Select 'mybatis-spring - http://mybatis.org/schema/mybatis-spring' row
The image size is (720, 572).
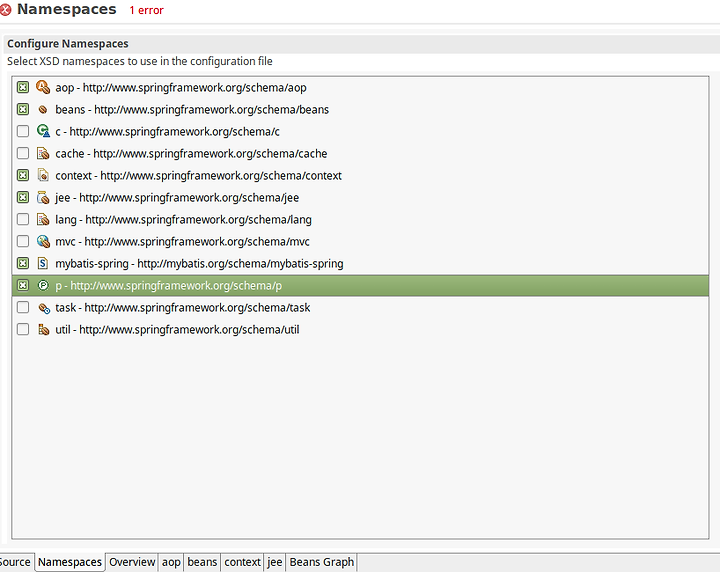pyautogui.click(x=360, y=264)
